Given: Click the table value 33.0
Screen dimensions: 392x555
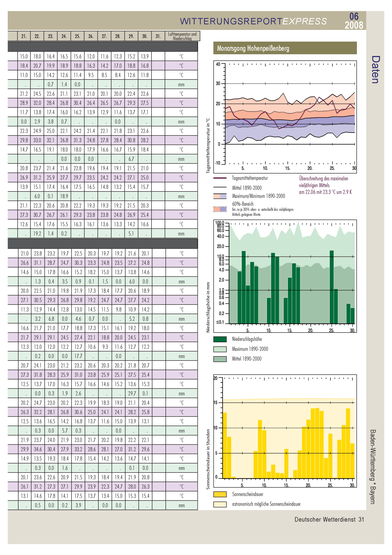Looking at the screenshot, I should (37, 140).
